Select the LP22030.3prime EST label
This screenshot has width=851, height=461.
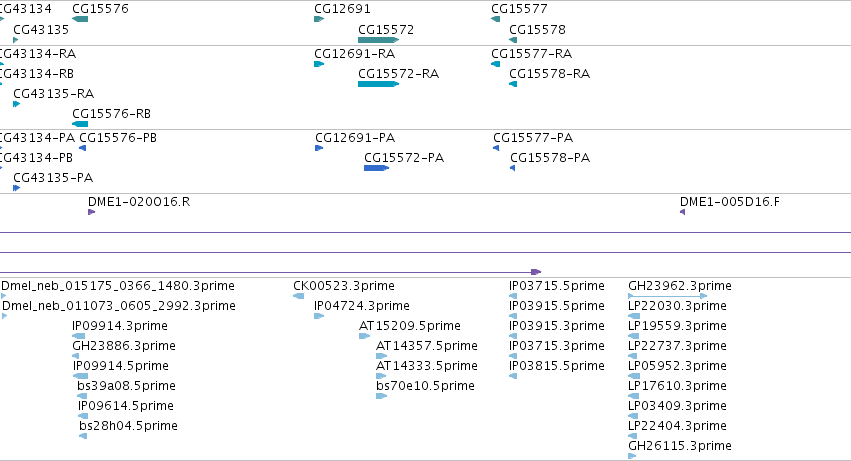(677, 306)
